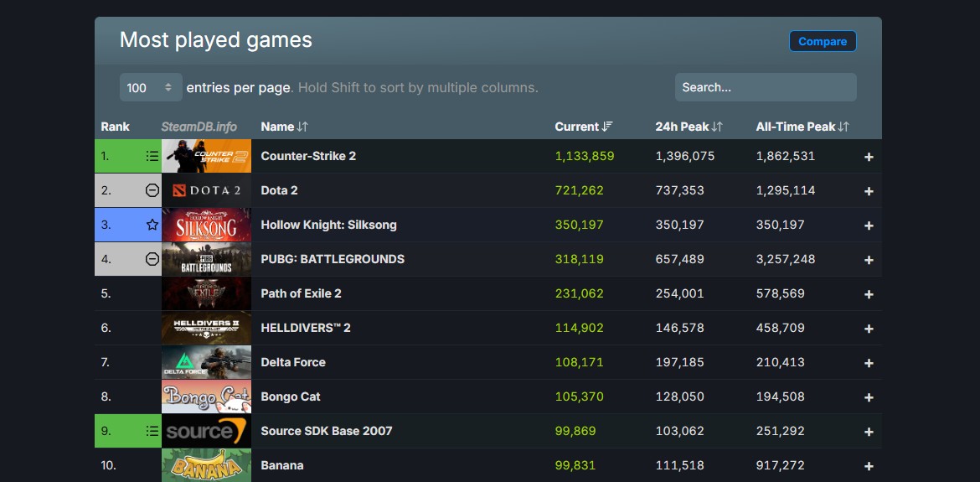Open Counter-Strike 2 name link
Screen dimensions: 980x482
click(308, 156)
